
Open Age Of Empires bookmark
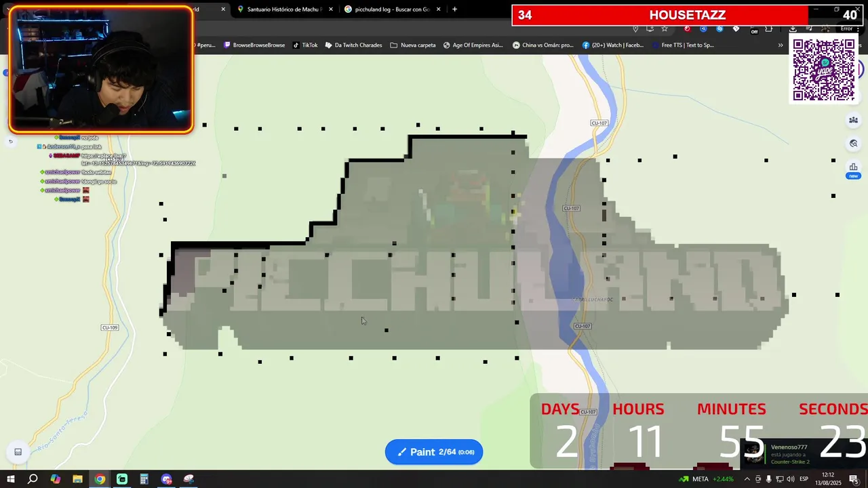pyautogui.click(x=473, y=45)
